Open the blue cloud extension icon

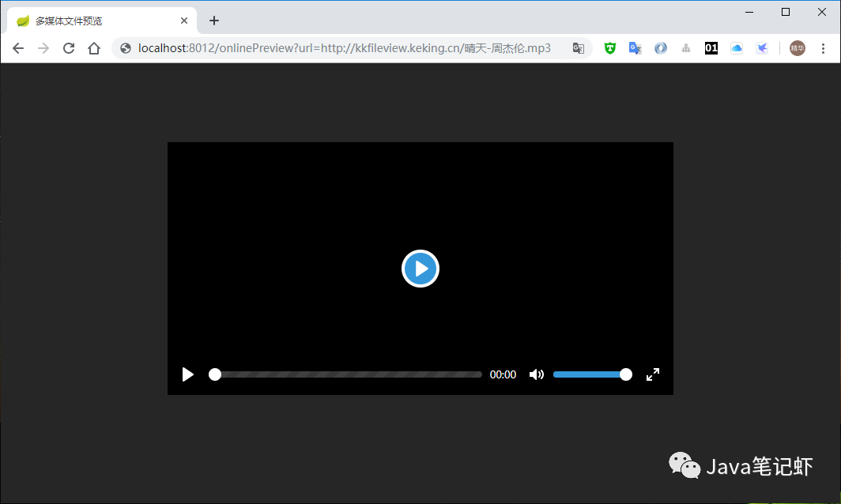(x=737, y=48)
